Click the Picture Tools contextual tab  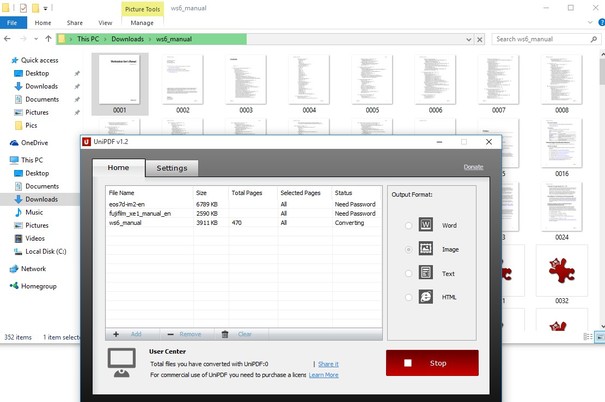142,9
